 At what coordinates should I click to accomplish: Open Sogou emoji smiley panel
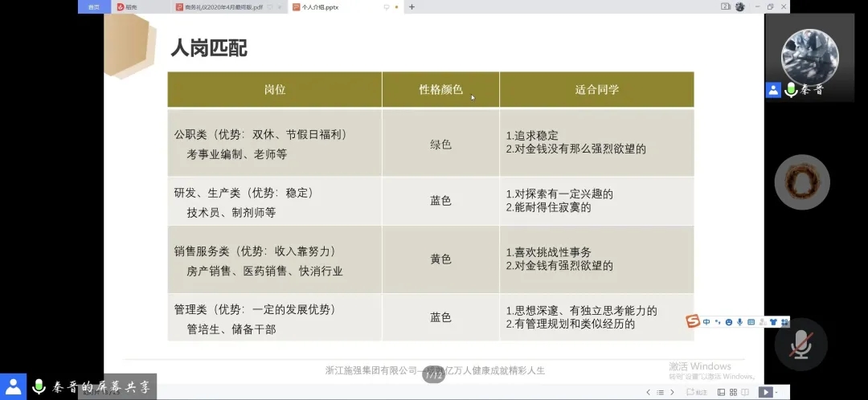pyautogui.click(x=728, y=322)
